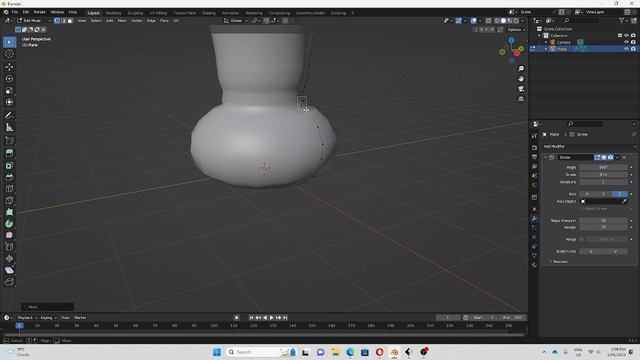Toggle Screw modifier edit mode display
The image size is (640, 360).
coord(597,157)
